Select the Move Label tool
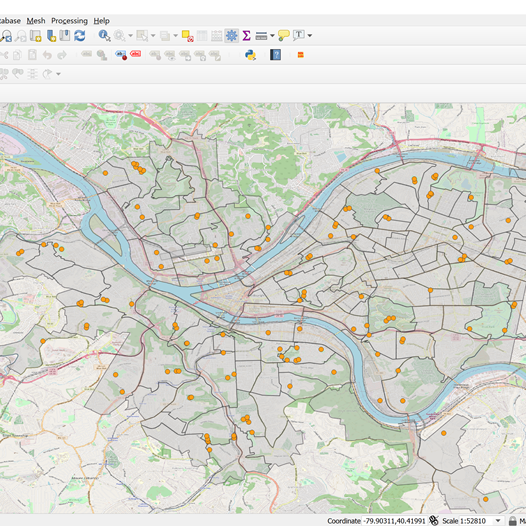Image resolution: width=526 pixels, height=526 pixels. coord(185,55)
